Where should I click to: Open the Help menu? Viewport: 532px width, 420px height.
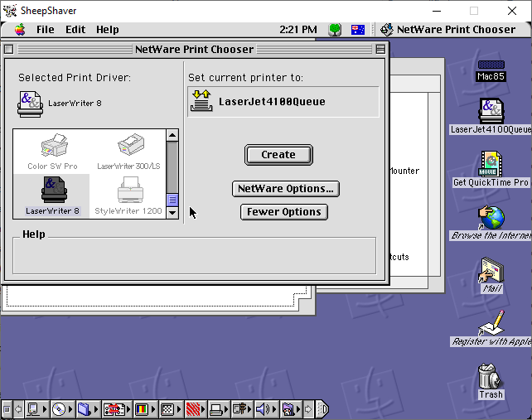point(107,30)
